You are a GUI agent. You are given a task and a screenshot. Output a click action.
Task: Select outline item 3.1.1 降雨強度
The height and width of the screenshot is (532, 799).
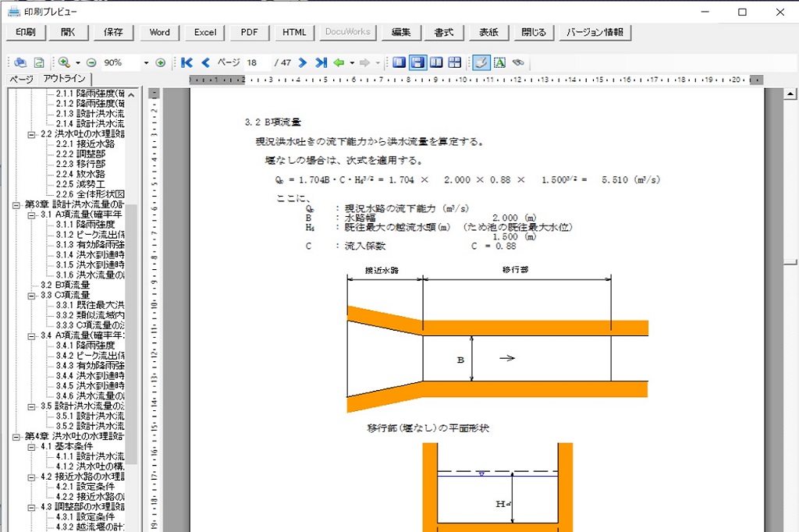click(x=85, y=224)
